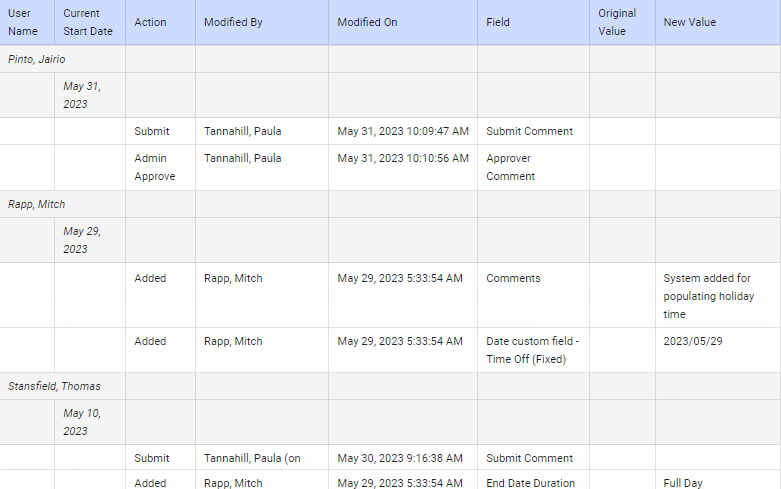Select the Date custom field - Time Off cell
Screen dimensions: 781x489
tap(532, 350)
